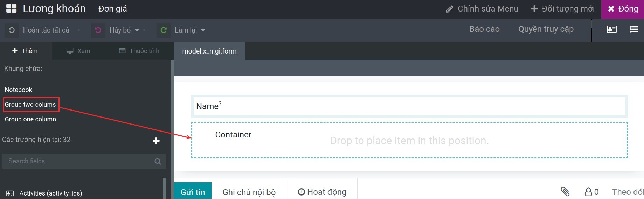Click the Hủy bỏ undo arrow icon
This screenshot has height=199, width=644.
[98, 30]
